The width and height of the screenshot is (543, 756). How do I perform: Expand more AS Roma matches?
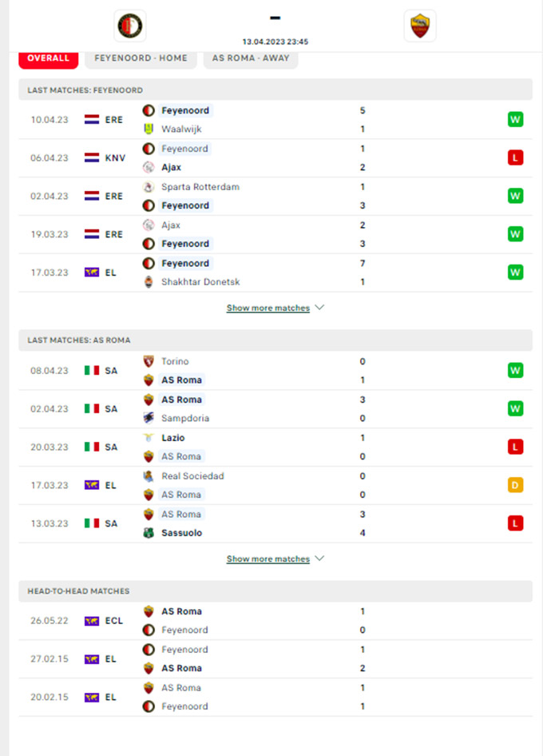click(268, 559)
